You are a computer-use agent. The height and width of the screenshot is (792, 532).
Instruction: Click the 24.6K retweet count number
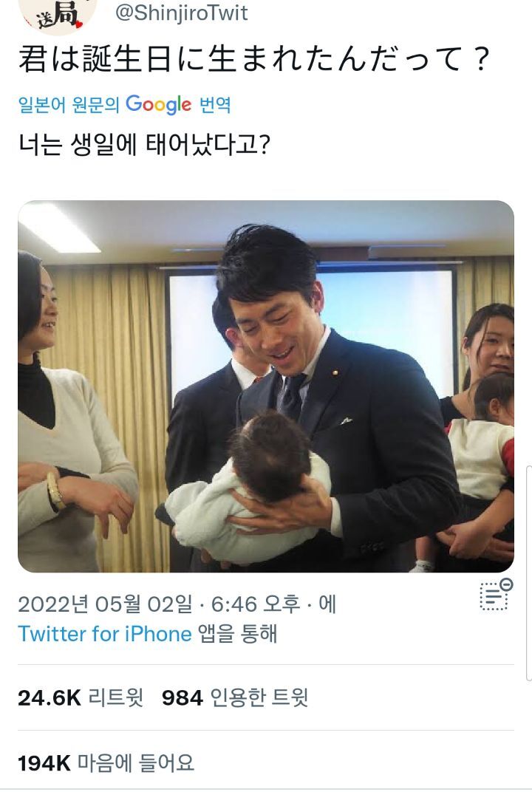pyautogui.click(x=50, y=698)
